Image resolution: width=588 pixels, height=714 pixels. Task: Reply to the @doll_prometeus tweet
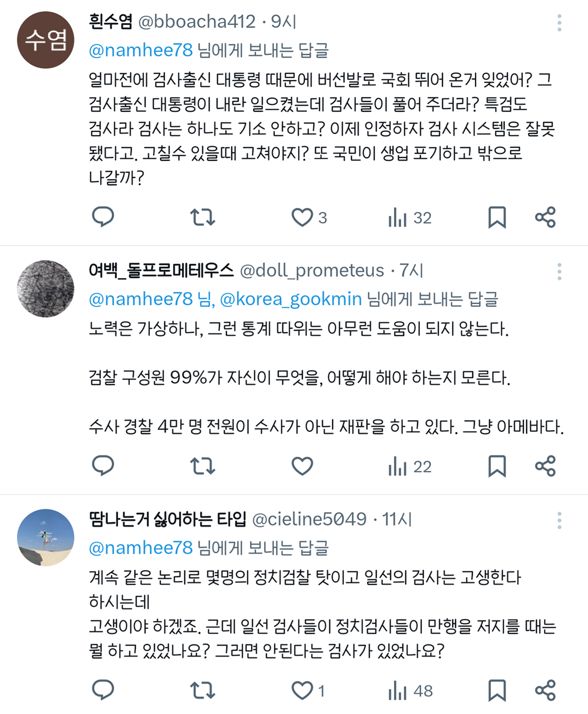[103, 466]
